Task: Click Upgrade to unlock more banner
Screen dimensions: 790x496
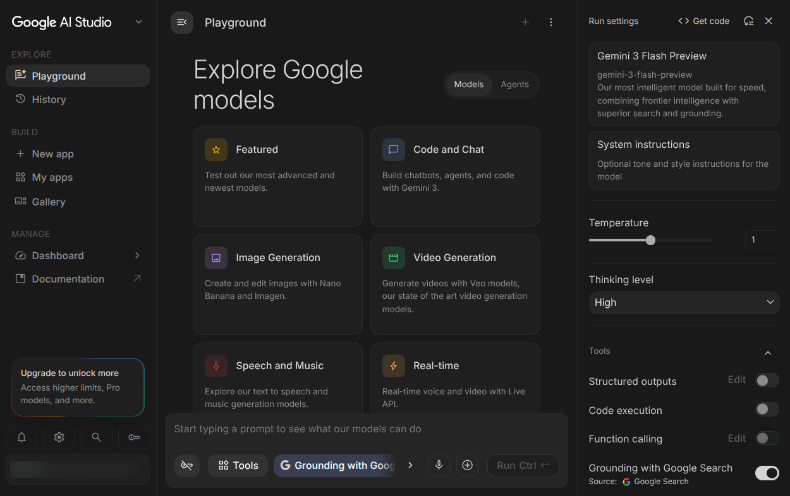Action: pos(78,387)
